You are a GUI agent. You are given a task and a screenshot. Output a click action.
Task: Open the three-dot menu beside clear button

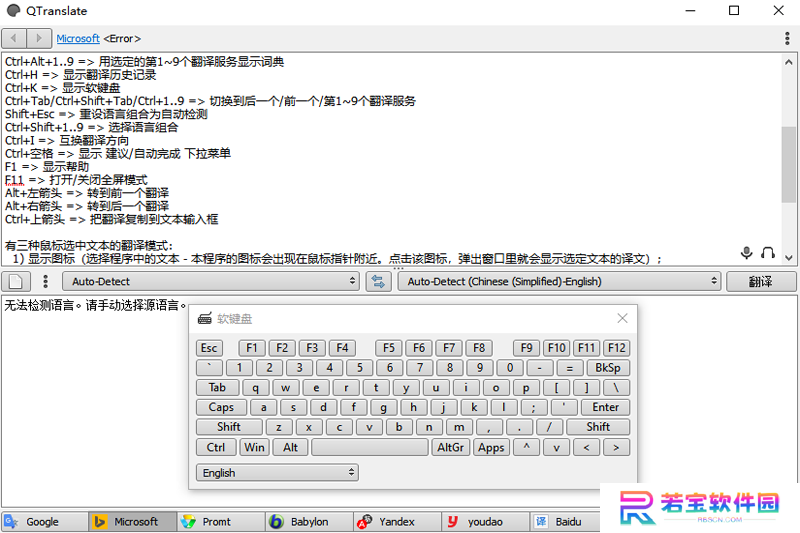point(45,282)
